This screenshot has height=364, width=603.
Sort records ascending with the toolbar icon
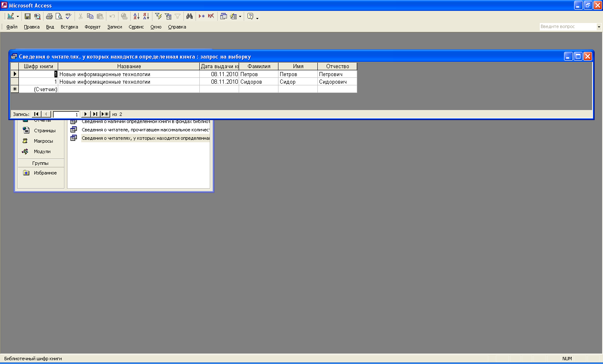pyautogui.click(x=137, y=16)
